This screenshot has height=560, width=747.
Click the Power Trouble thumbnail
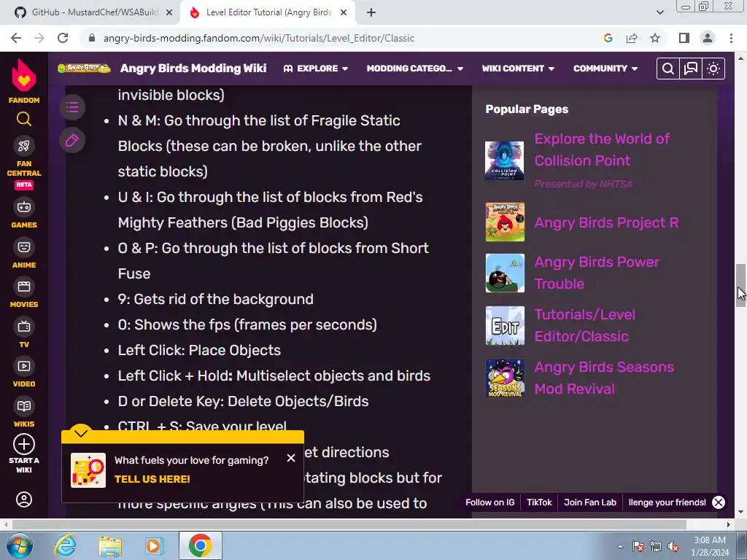[x=505, y=273]
